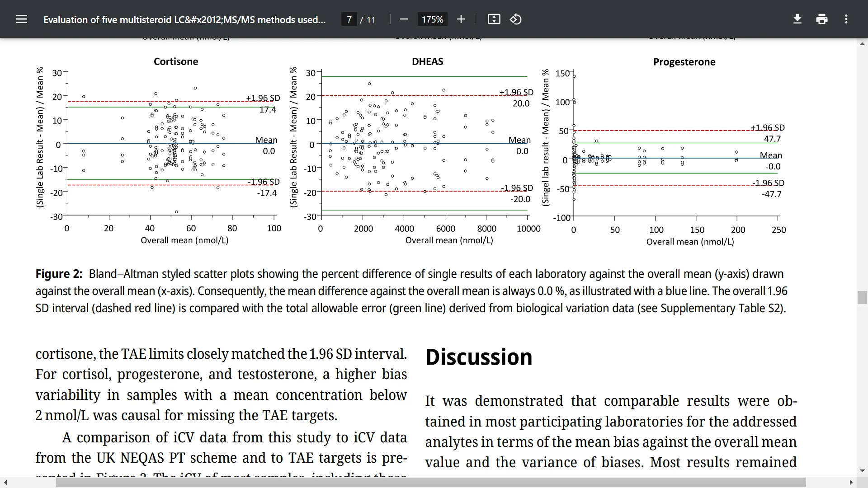
Task: Click the DHEAS chart title
Action: pyautogui.click(x=427, y=61)
